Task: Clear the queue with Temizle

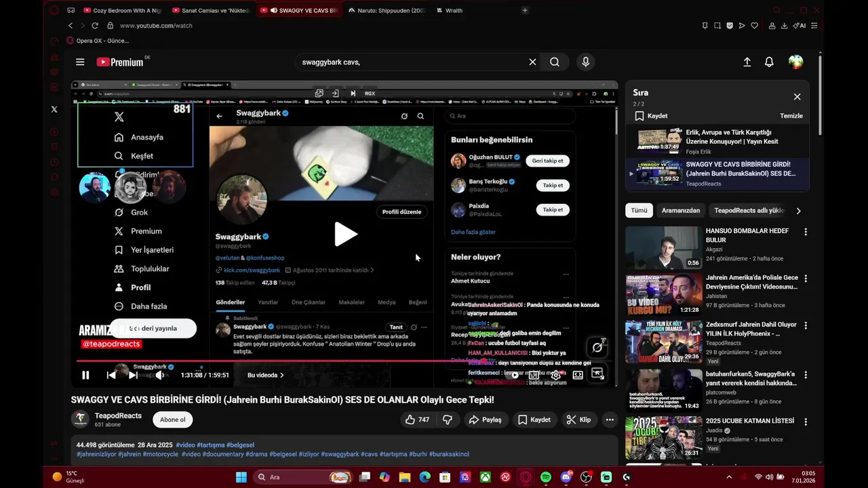Action: [791, 116]
